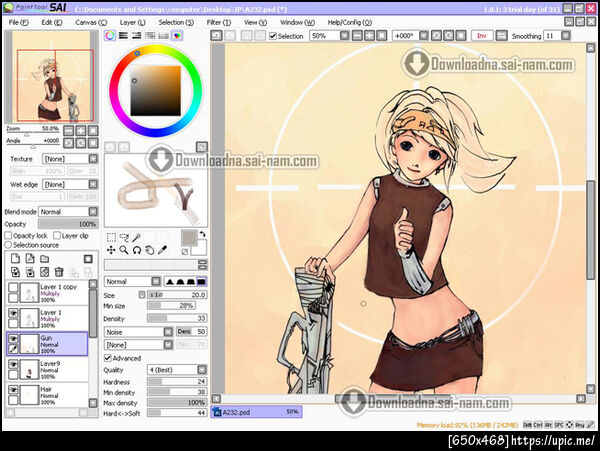Select the rotate view tool
The width and height of the screenshot is (600, 451).
tap(137, 250)
